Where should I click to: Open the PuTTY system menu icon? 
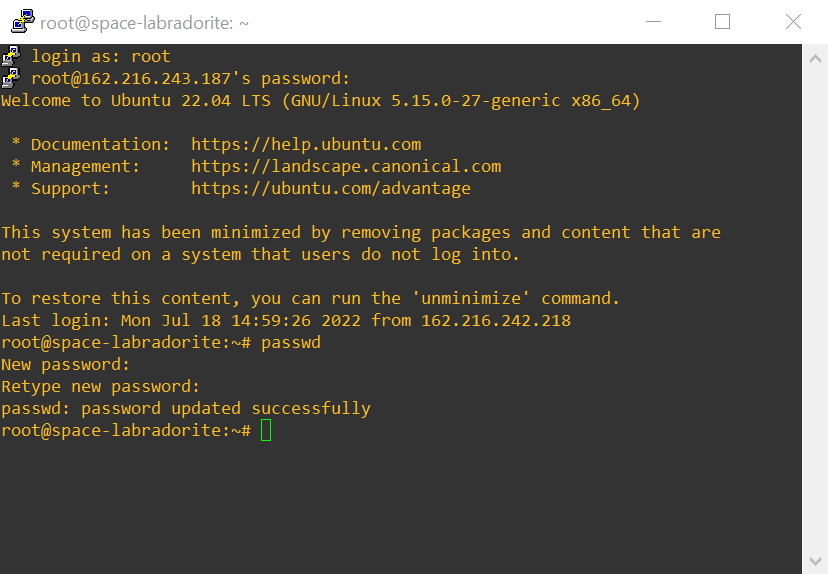click(22, 21)
